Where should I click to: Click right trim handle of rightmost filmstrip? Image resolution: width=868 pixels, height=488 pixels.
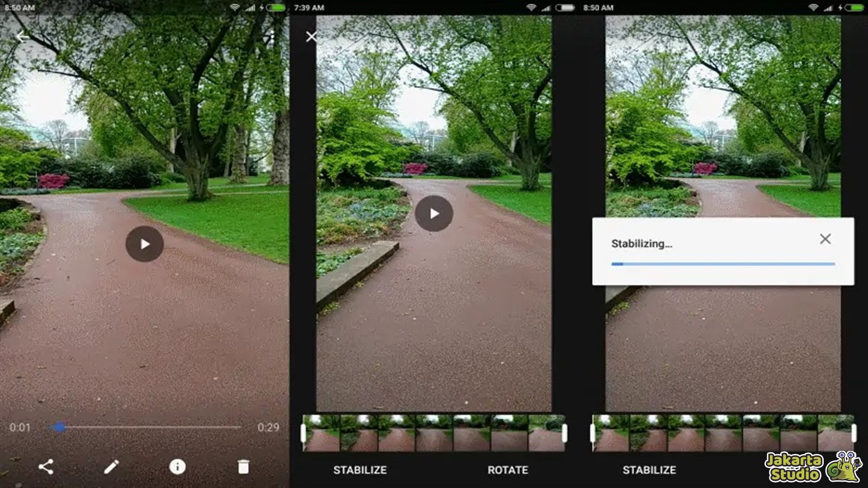point(854,433)
